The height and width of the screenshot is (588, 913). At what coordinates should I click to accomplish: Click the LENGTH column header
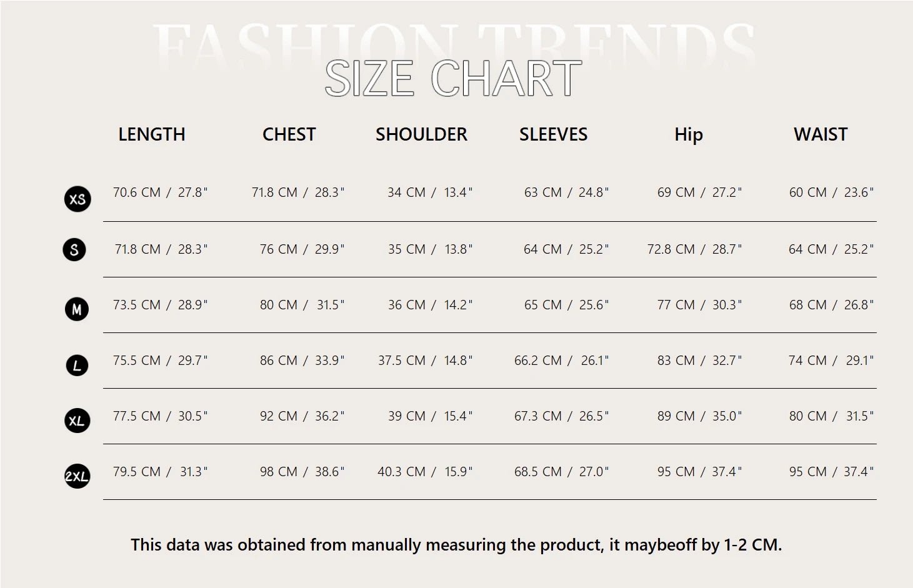tap(152, 134)
